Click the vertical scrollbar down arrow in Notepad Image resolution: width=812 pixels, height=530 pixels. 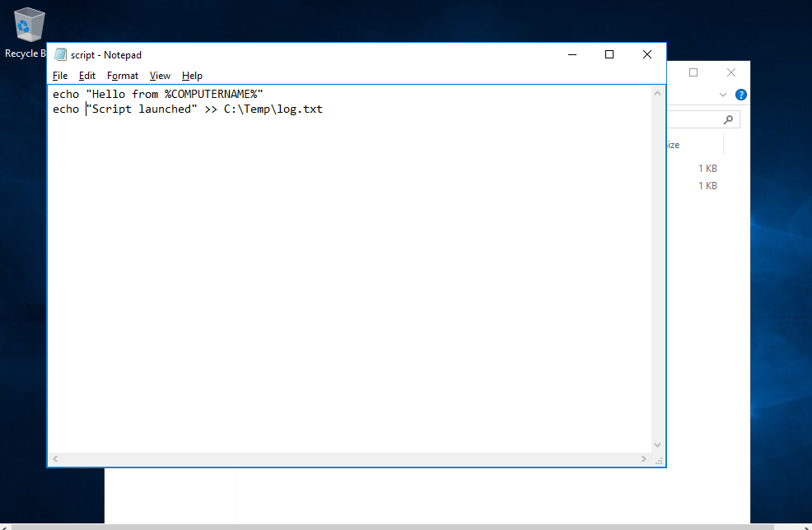658,445
